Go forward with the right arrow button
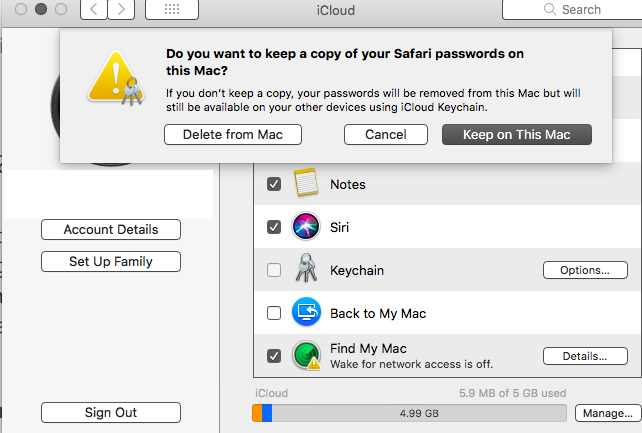Screen dimensions: 642x433 tap(121, 9)
